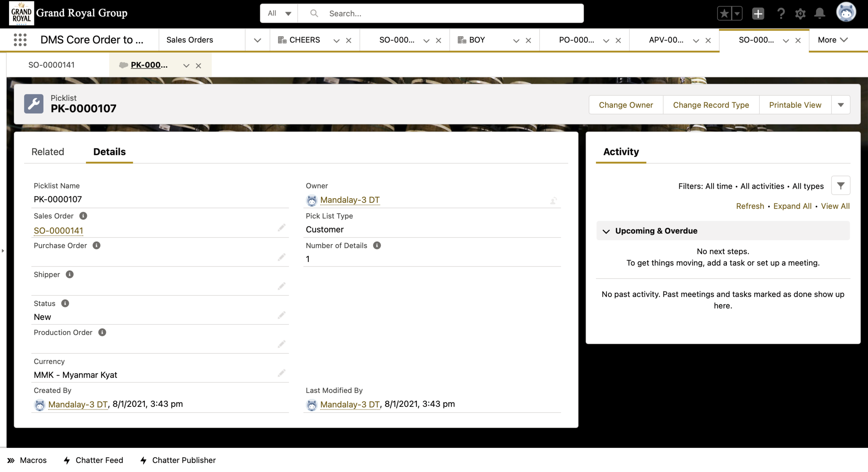The image size is (868, 472).
Task: Click the notifications bell icon
Action: [x=819, y=13]
